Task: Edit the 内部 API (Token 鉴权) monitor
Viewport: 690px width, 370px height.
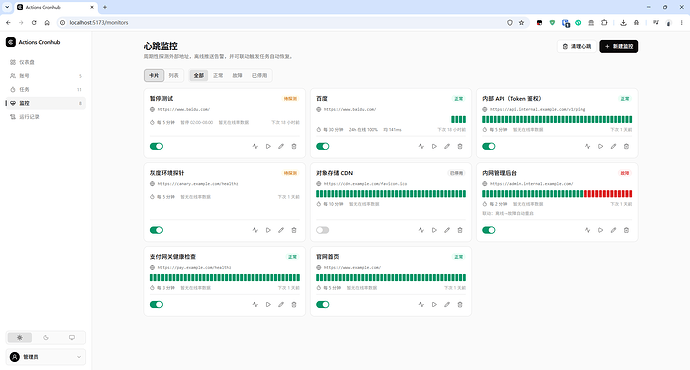Action: (x=613, y=147)
